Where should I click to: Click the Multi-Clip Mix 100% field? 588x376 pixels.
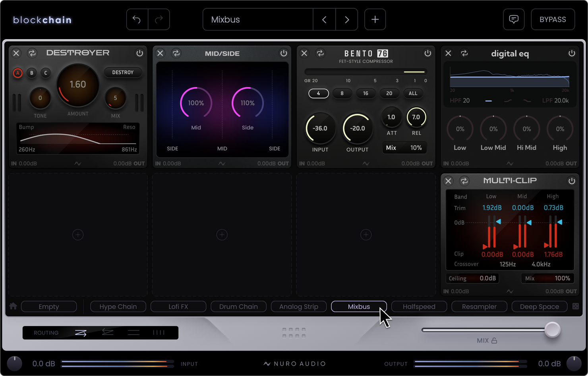547,278
